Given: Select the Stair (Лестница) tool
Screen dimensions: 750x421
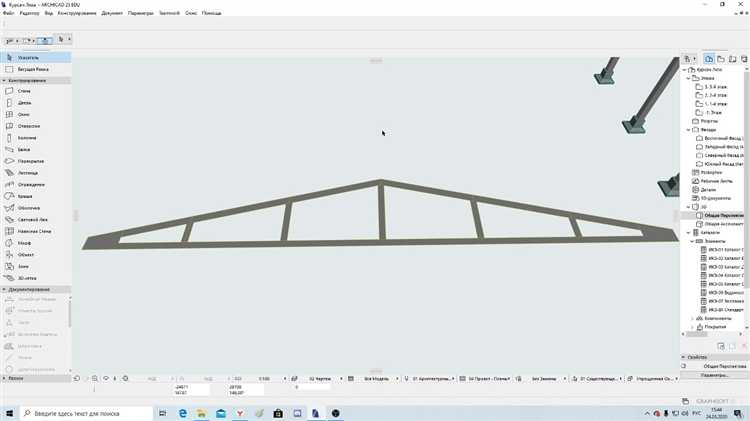Looking at the screenshot, I should coord(36,173).
